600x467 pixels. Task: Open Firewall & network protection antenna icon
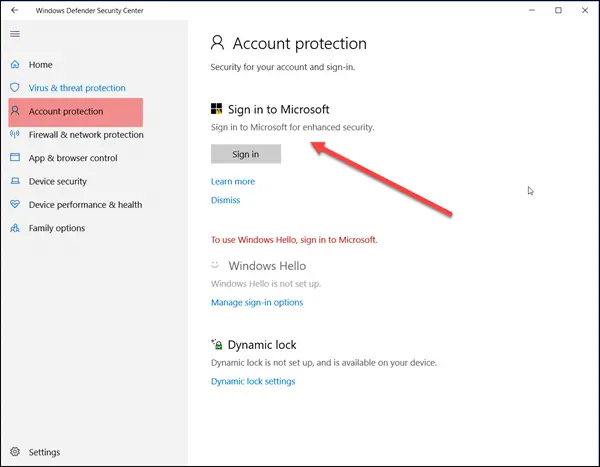pos(15,134)
